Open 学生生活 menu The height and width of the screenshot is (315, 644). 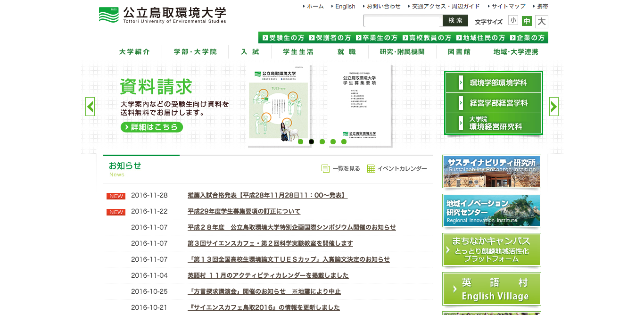pyautogui.click(x=298, y=52)
